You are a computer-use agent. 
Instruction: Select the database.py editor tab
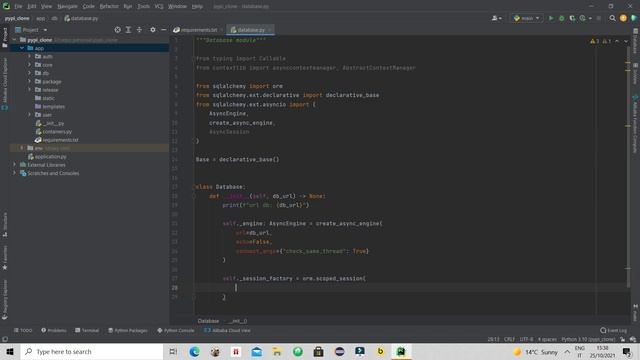250,30
